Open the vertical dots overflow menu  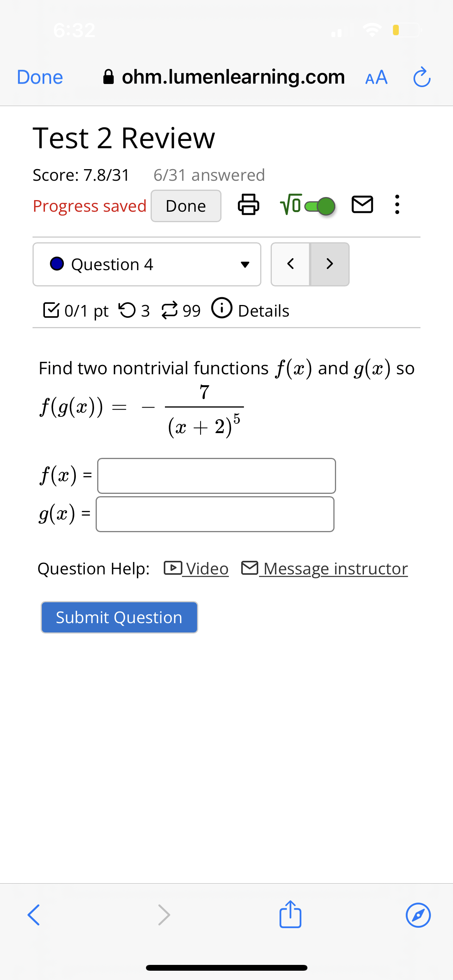click(x=396, y=206)
